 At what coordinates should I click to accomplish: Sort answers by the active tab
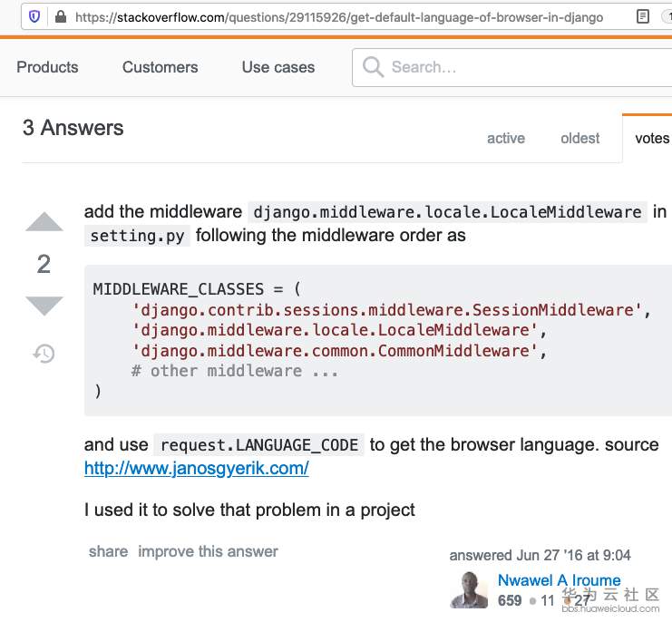505,138
